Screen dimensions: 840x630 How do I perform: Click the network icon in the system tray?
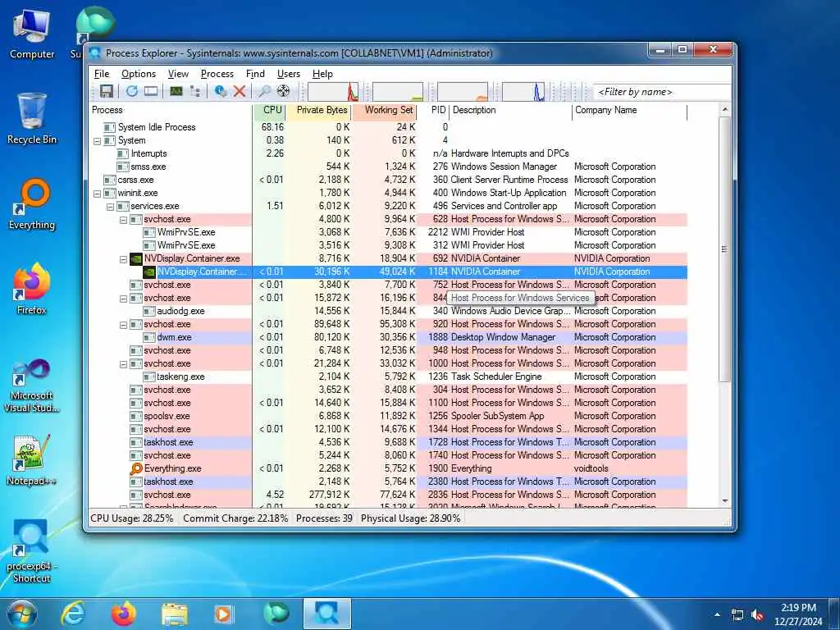click(x=737, y=615)
